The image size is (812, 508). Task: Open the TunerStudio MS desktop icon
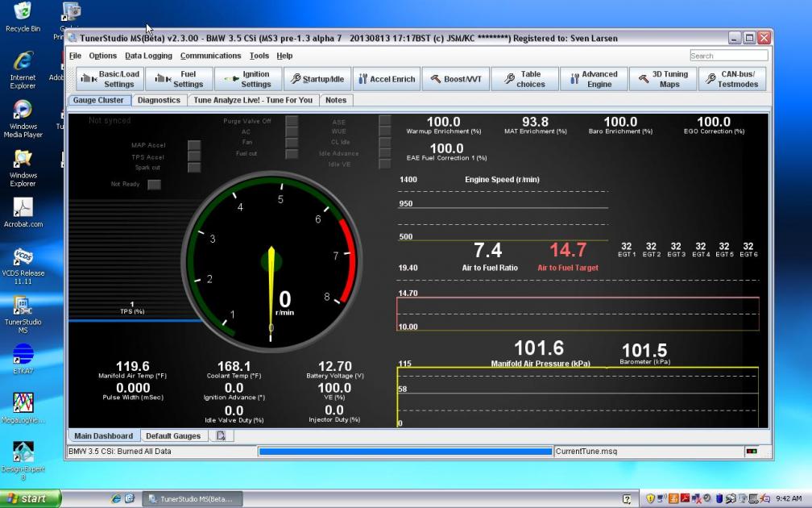23,314
